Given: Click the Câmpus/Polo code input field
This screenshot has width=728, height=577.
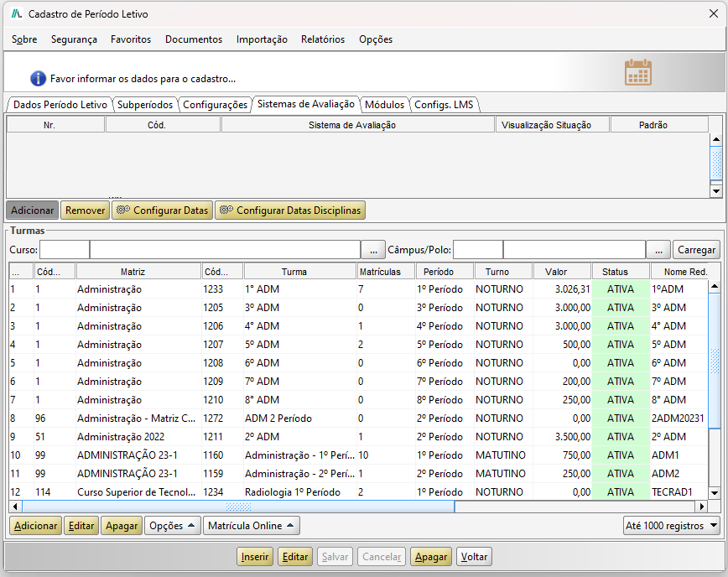Looking at the screenshot, I should [x=478, y=250].
